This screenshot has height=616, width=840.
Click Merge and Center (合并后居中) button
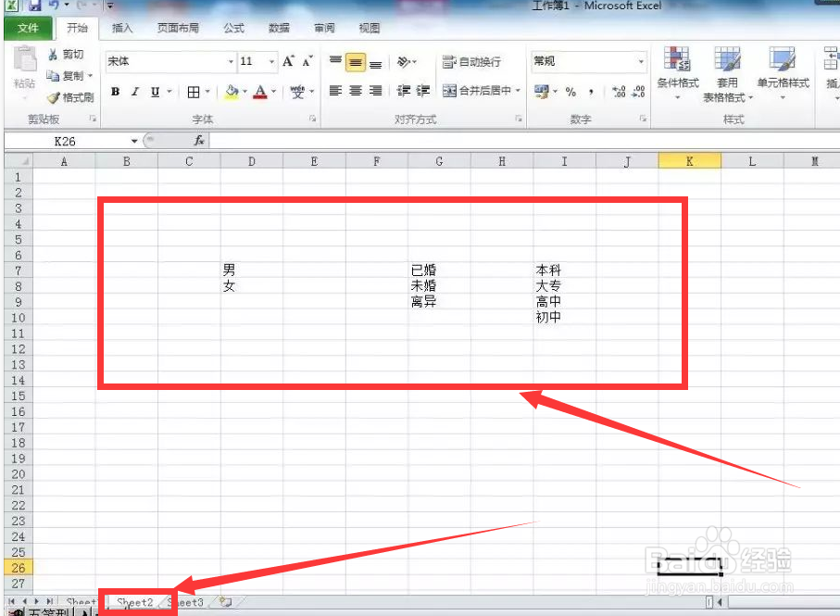coord(476,91)
